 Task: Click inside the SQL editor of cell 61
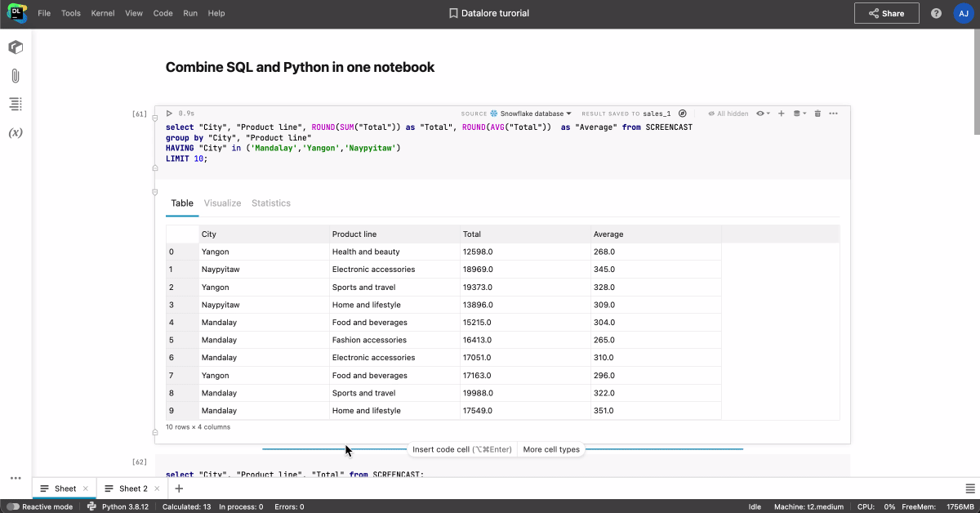tap(501, 143)
